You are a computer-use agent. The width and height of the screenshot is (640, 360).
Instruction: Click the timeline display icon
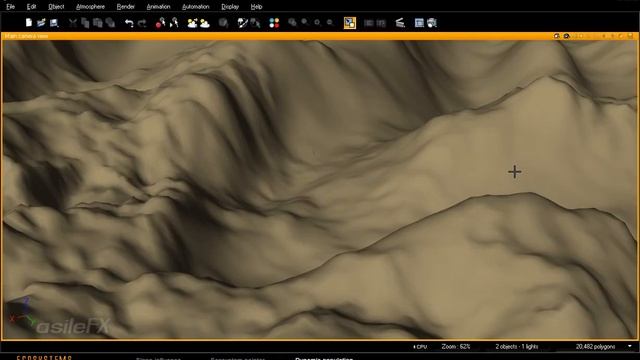400,23
